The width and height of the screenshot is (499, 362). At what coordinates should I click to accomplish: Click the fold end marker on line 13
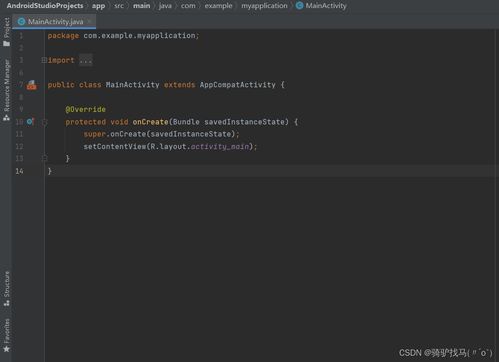click(44, 158)
